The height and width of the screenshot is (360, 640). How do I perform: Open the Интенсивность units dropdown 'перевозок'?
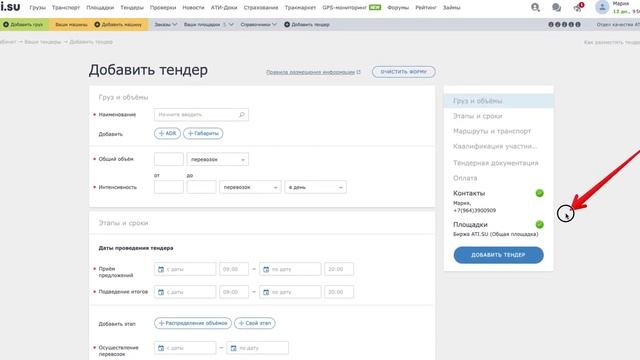(x=250, y=187)
